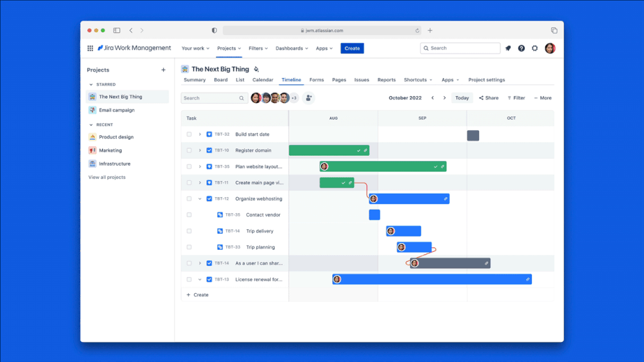Open the Dashboards dropdown

291,48
